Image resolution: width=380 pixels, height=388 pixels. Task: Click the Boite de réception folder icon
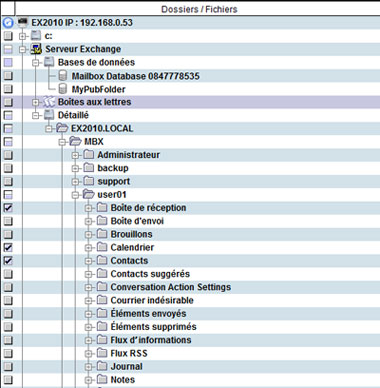click(102, 207)
